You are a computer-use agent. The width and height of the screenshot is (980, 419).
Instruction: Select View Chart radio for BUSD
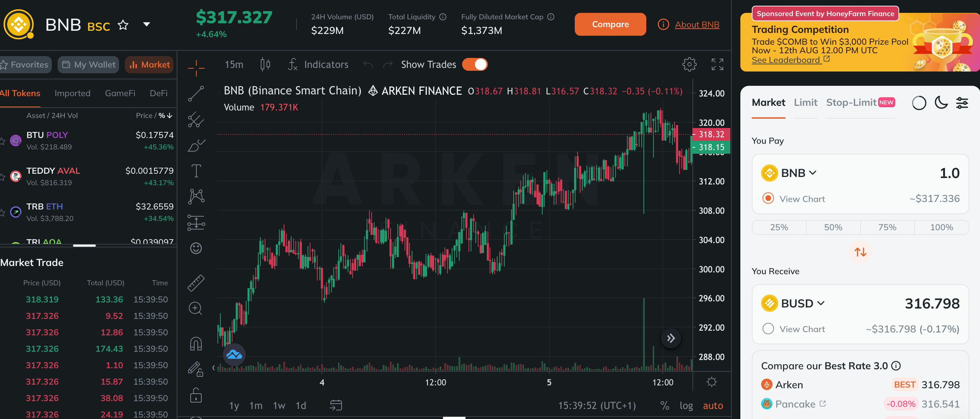pyautogui.click(x=768, y=329)
